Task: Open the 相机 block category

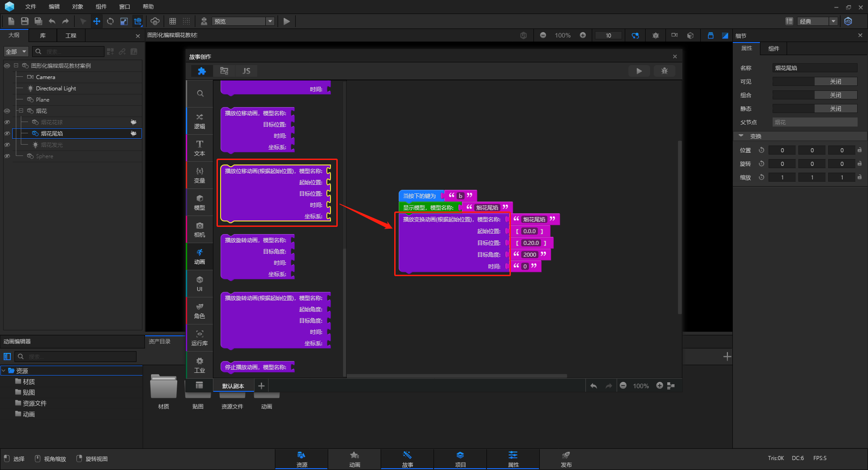Action: 200,230
